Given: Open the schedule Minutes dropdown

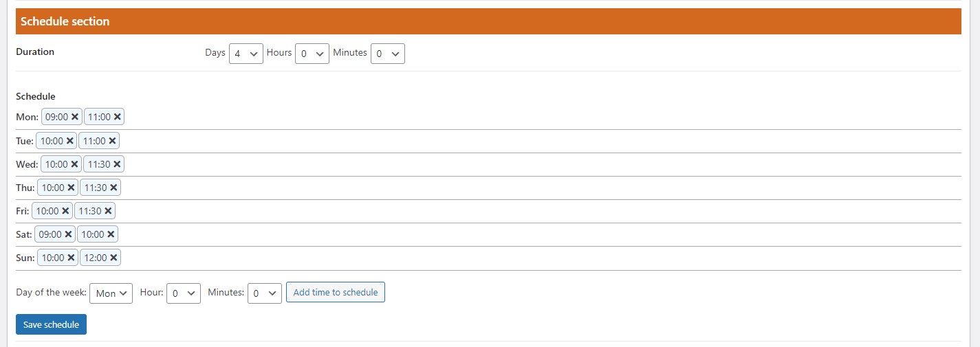Looking at the screenshot, I should tap(265, 293).
